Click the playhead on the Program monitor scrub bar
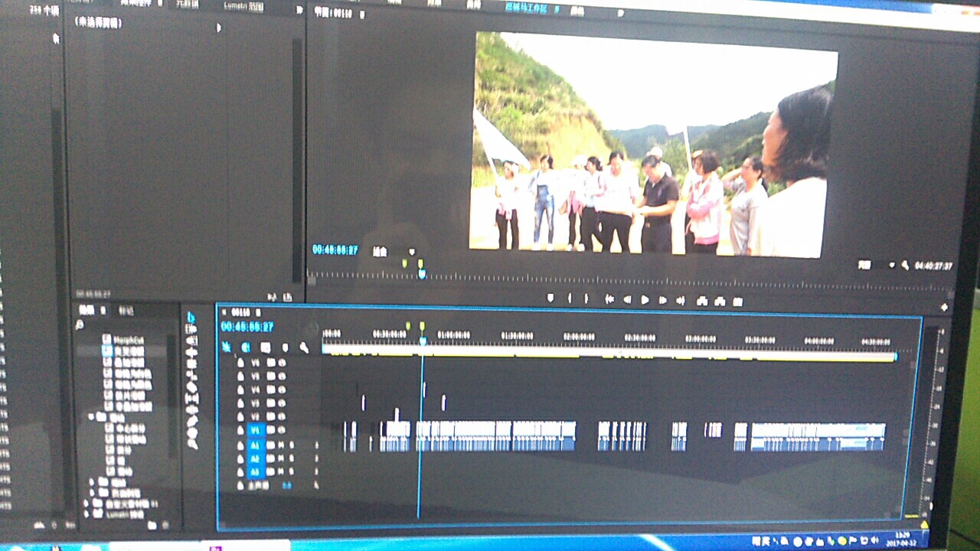The image size is (980, 551). (x=421, y=274)
